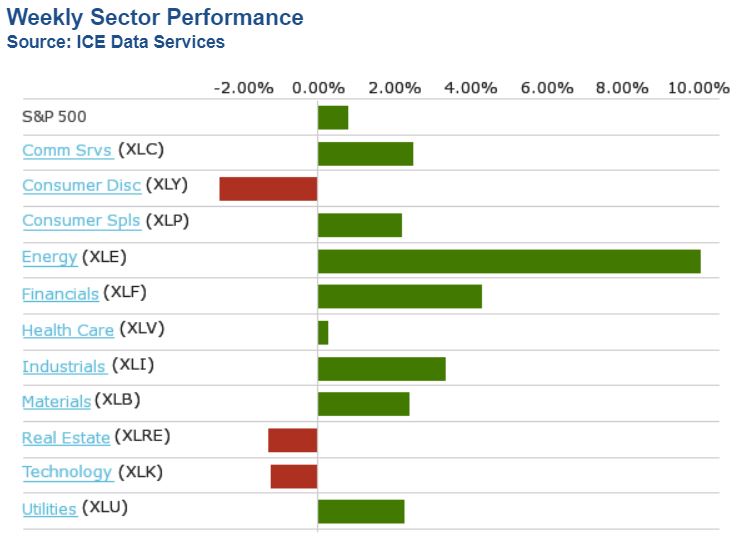Open the Consumer Spls sector link
The image size is (737, 536).
[81, 222]
